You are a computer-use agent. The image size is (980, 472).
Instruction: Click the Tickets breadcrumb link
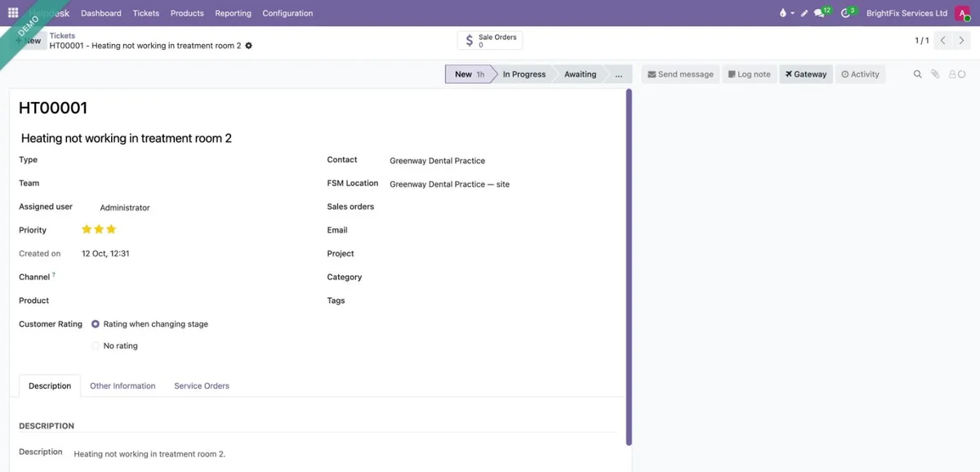coord(62,36)
